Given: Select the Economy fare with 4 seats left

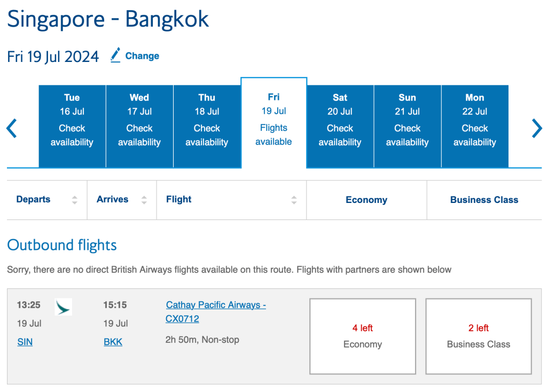Looking at the screenshot, I should [363, 336].
